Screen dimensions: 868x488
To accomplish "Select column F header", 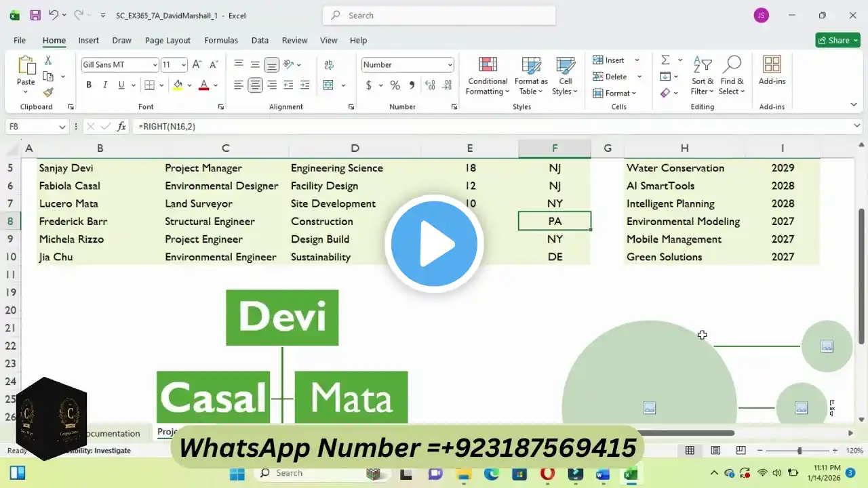I will tap(555, 148).
